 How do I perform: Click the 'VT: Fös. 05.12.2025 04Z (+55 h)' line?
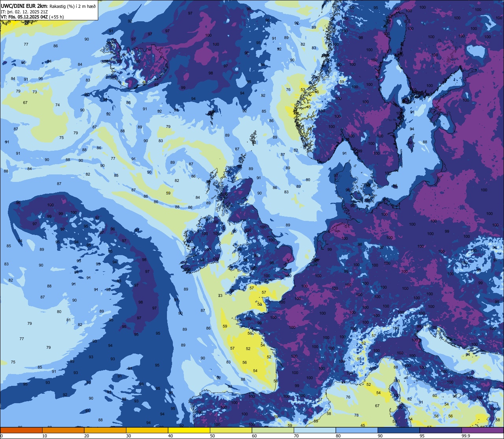32,17
